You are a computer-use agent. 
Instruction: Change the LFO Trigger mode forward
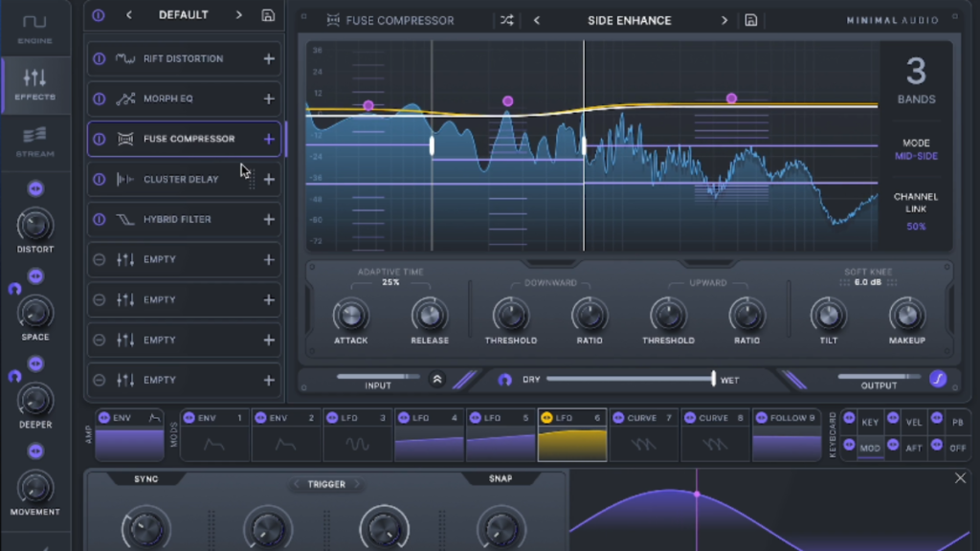[x=357, y=484]
